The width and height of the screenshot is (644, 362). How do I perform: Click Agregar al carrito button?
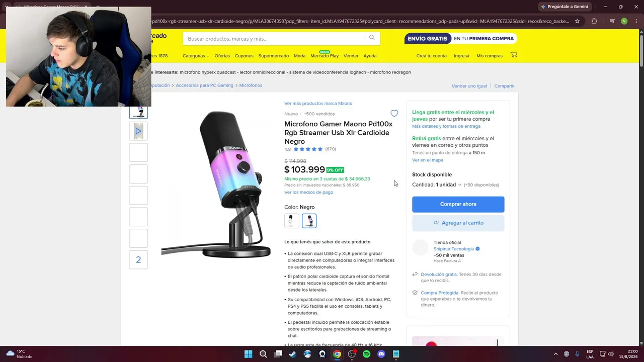point(458,223)
